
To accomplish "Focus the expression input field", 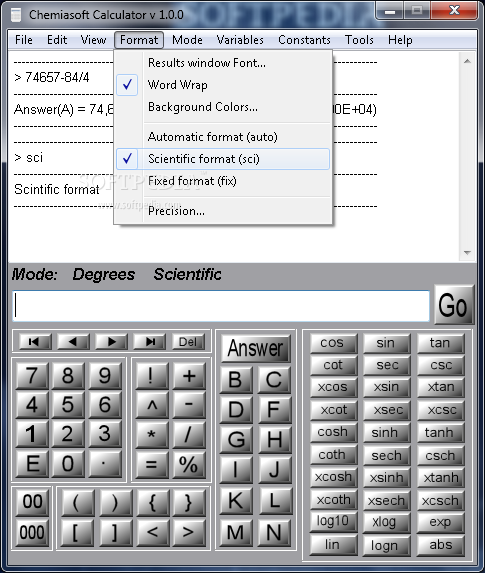I will click(221, 306).
